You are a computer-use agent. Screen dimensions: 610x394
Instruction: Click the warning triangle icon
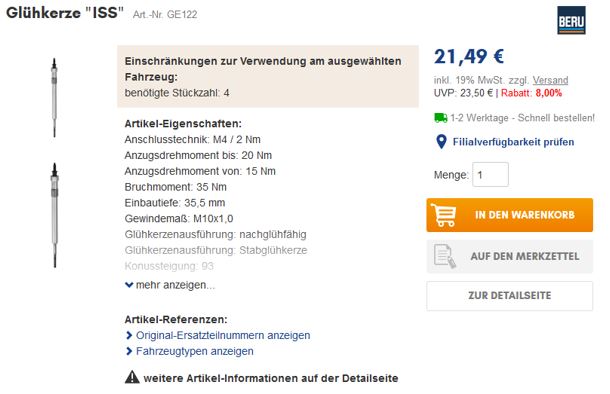coord(132,377)
